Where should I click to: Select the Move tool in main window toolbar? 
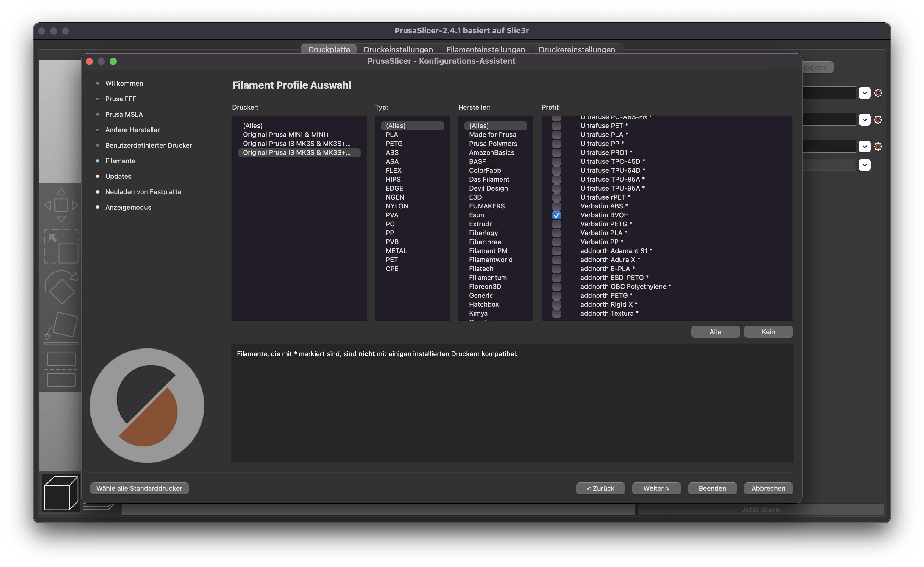click(61, 205)
